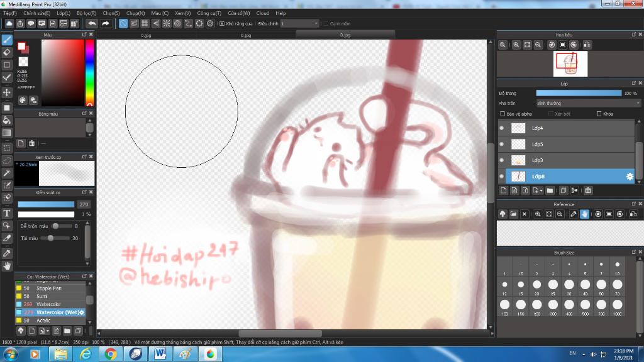The image size is (644, 362).
Task: Select the Lasso selection tool
Action: (x=6, y=160)
